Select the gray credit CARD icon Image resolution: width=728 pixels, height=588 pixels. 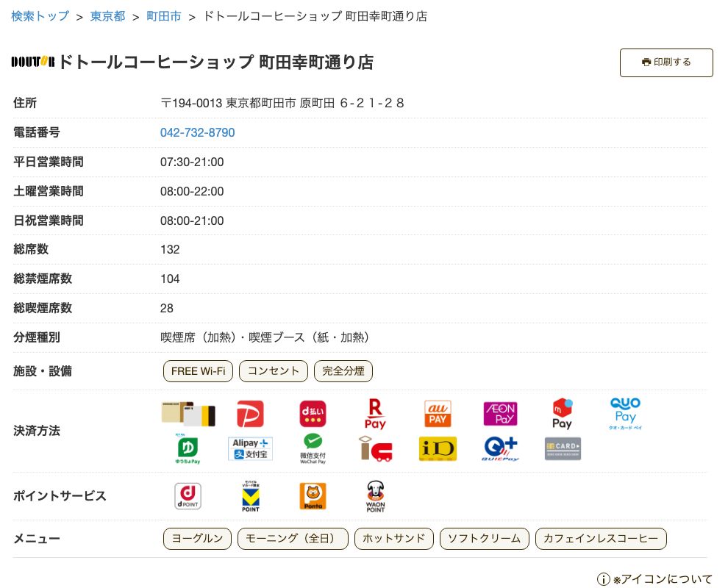563,449
